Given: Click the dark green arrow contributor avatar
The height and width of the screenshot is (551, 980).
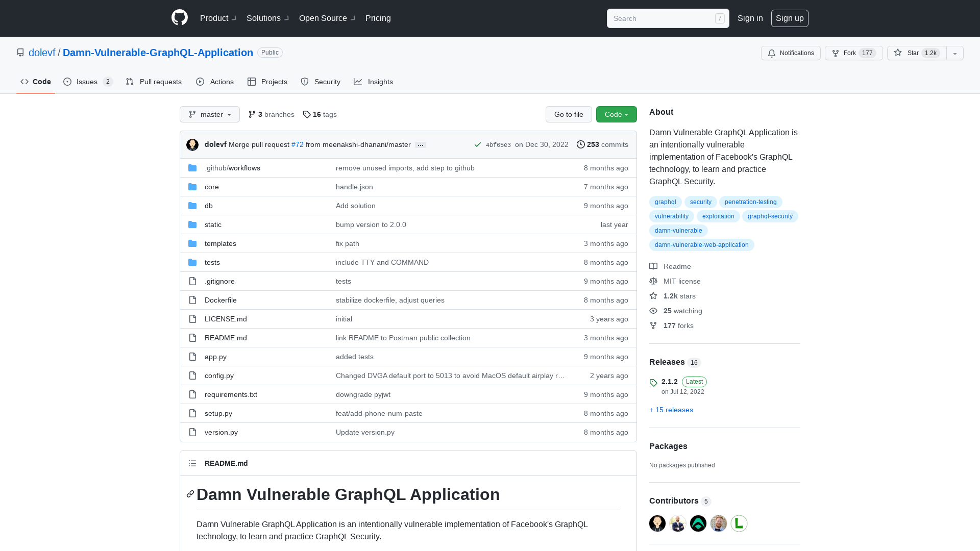Looking at the screenshot, I should [698, 523].
